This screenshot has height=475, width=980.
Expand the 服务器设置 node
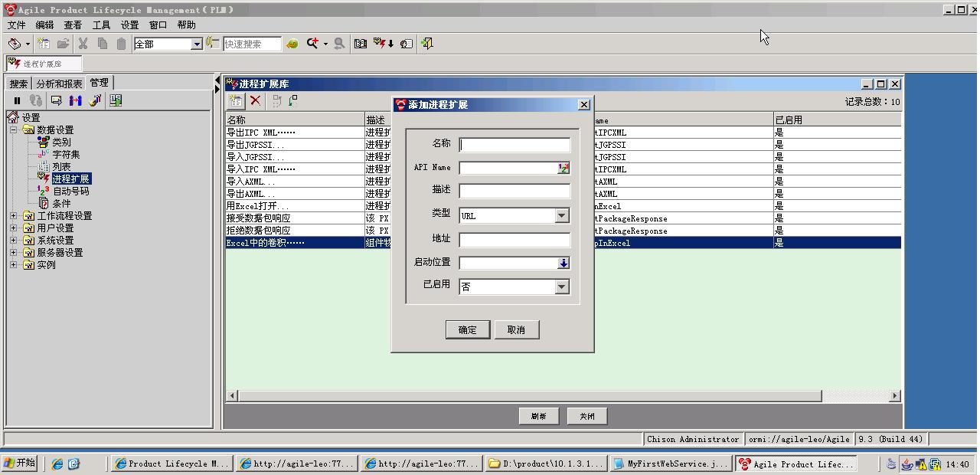(x=13, y=253)
